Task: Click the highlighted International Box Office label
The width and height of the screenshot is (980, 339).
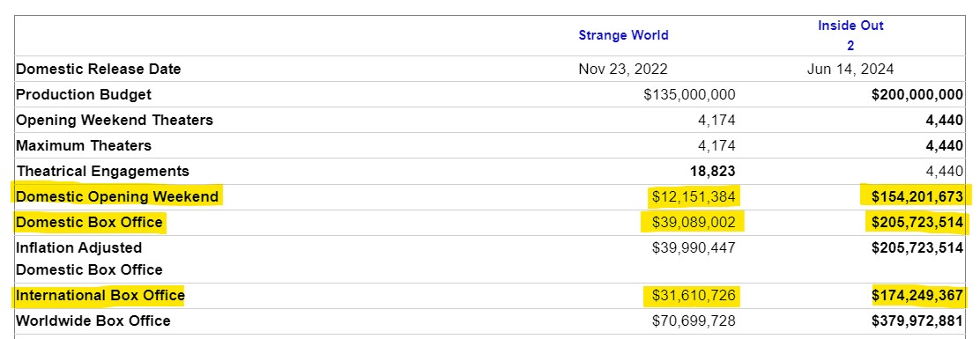Action: [100, 295]
